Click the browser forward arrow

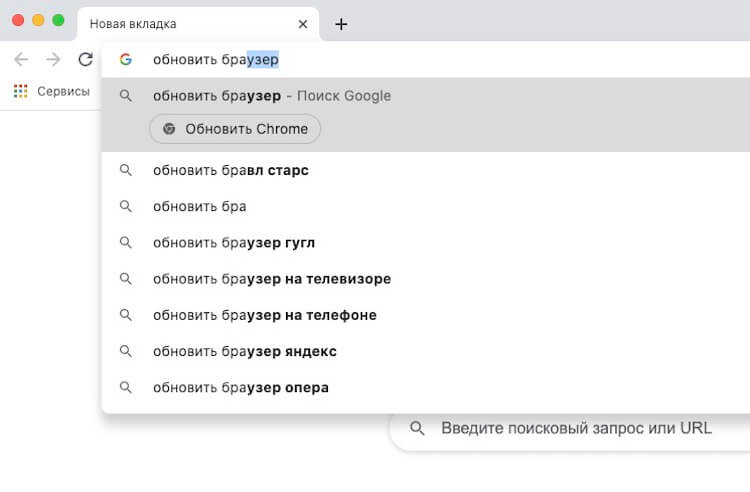pos(53,59)
